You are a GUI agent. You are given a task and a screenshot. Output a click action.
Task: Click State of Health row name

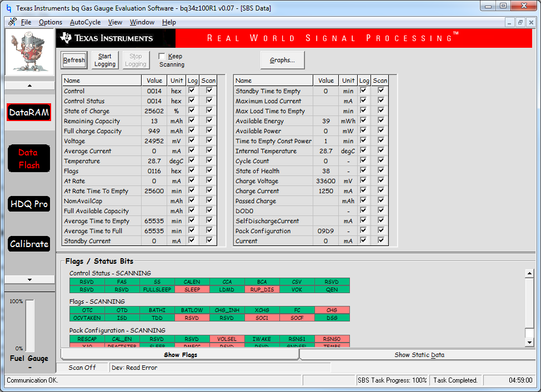257,171
